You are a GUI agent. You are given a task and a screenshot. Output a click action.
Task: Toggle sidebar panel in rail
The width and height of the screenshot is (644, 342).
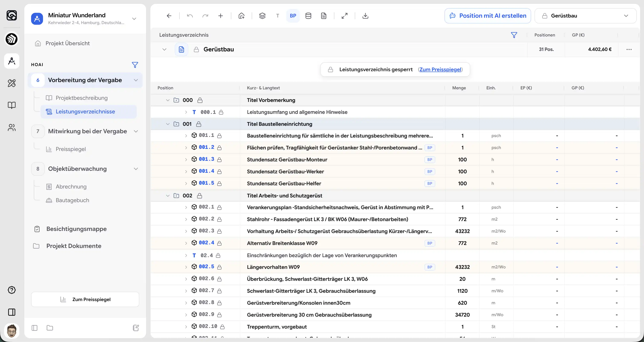pos(11,312)
